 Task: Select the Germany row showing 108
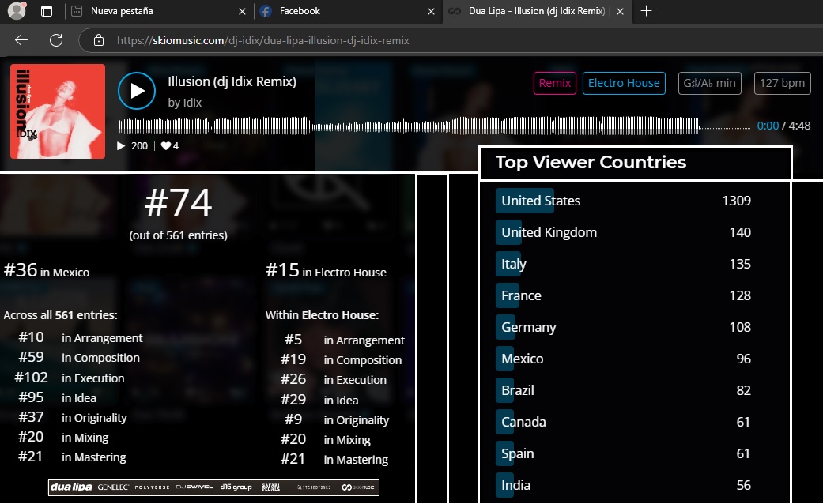click(624, 327)
